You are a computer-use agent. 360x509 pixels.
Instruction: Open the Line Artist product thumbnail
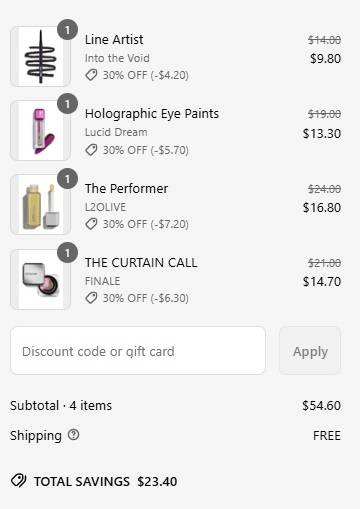[40, 57]
